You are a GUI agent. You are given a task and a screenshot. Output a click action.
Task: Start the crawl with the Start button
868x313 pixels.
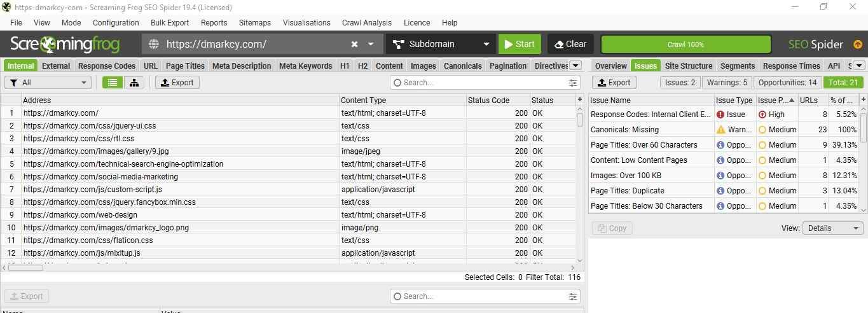[520, 44]
